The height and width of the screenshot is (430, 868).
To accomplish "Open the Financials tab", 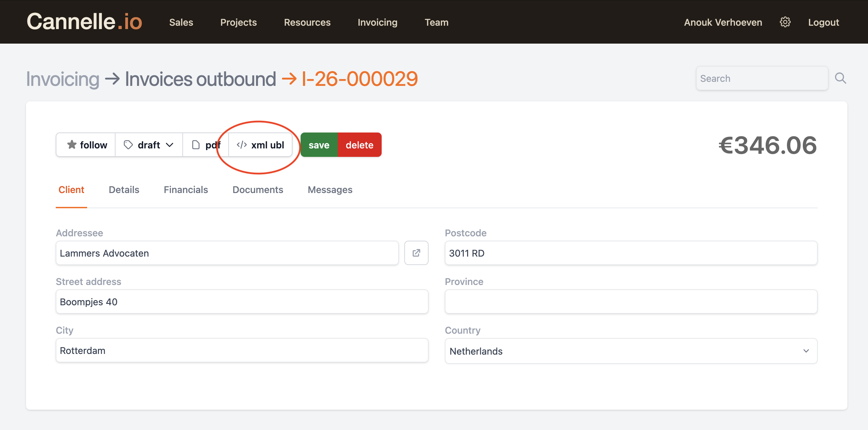I will (x=186, y=190).
